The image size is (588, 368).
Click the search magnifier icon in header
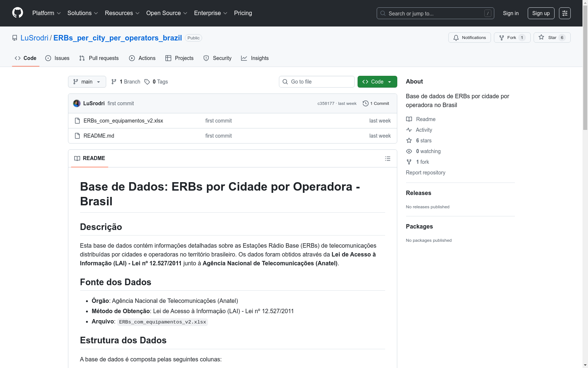coord(383,13)
